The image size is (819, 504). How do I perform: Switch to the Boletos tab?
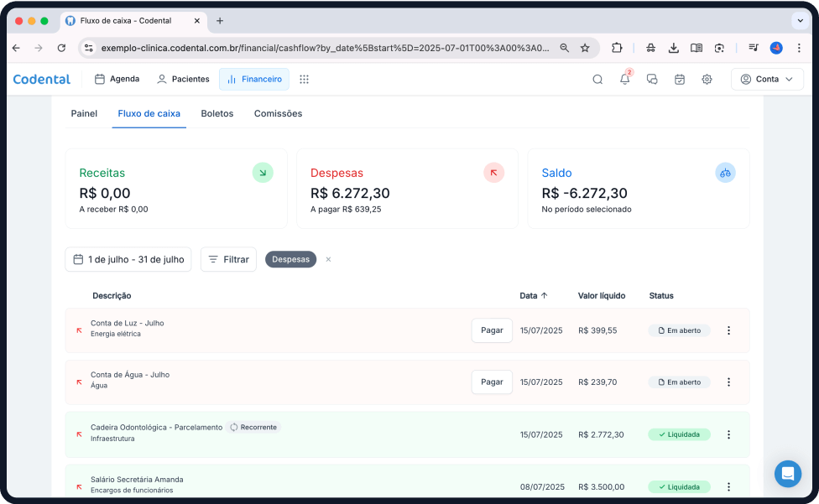[217, 113]
